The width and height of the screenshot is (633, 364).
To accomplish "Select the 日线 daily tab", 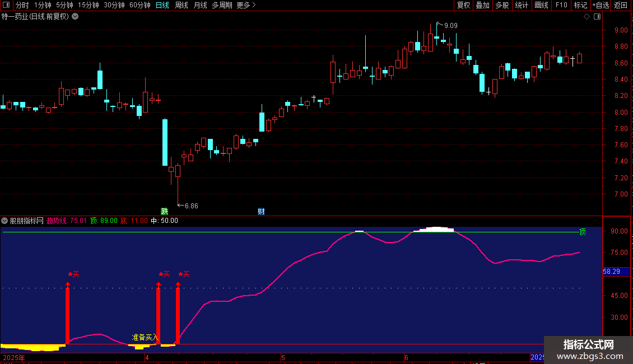I will click(162, 5).
